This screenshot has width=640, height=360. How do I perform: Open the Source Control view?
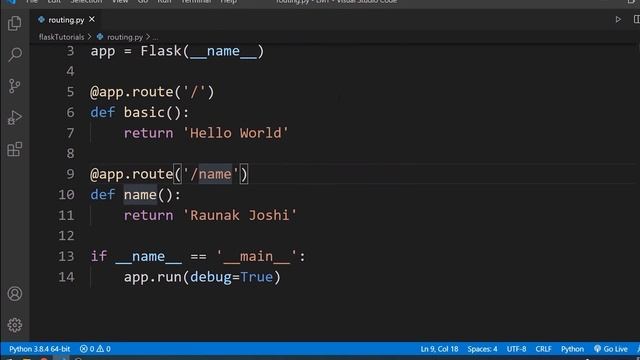coord(15,86)
